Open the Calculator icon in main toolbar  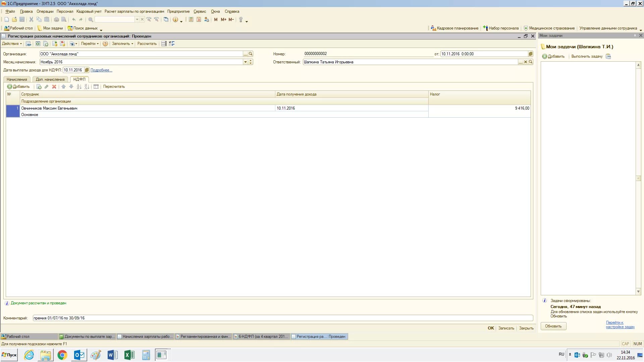(x=191, y=19)
